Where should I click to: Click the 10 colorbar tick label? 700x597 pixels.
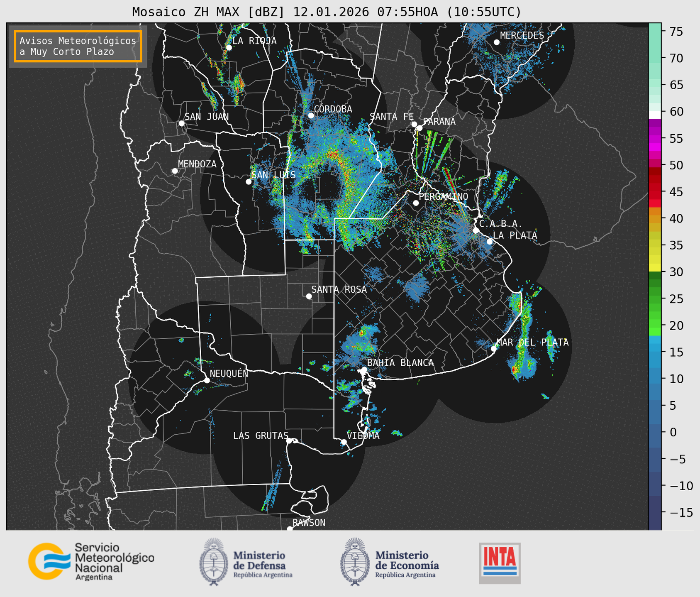pos(676,379)
